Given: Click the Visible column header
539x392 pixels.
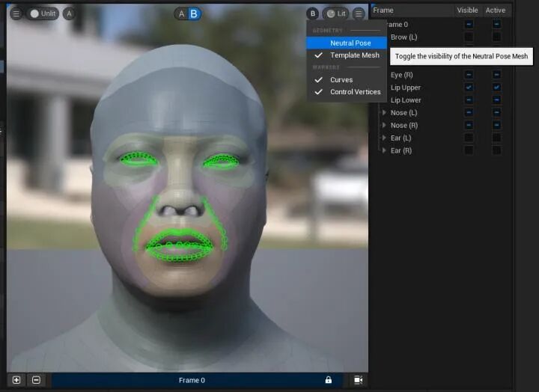Looking at the screenshot, I should [467, 10].
